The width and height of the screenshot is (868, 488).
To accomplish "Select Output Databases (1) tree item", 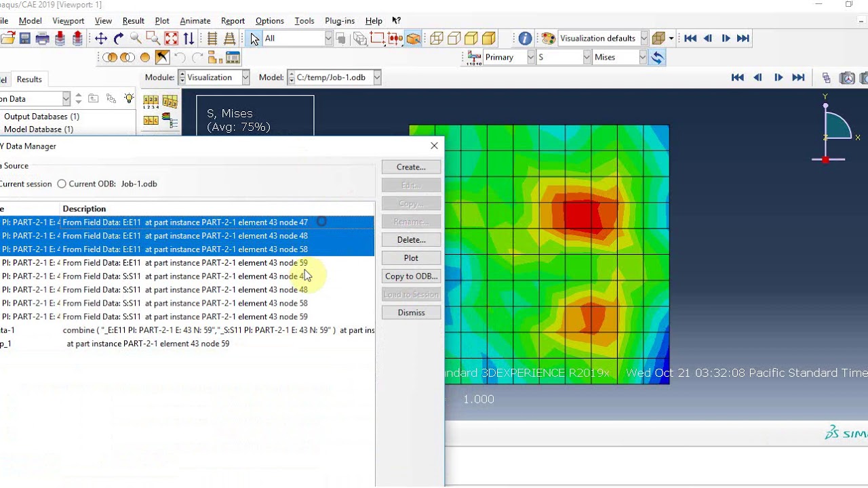I will (x=41, y=117).
